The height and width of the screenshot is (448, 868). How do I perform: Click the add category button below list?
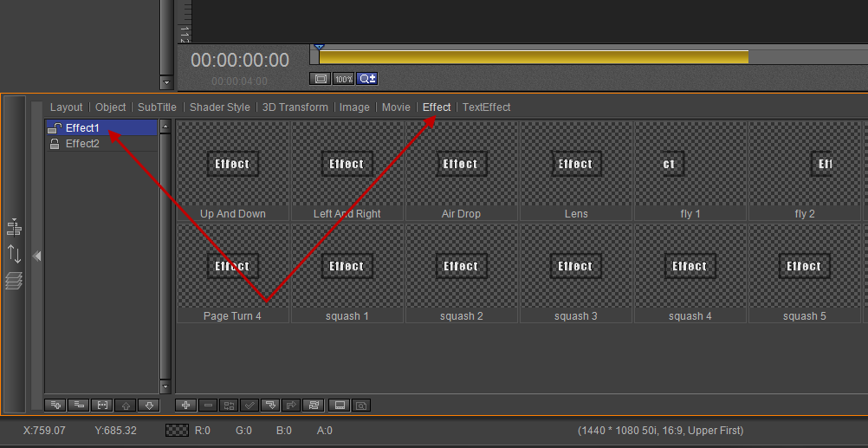[x=57, y=405]
